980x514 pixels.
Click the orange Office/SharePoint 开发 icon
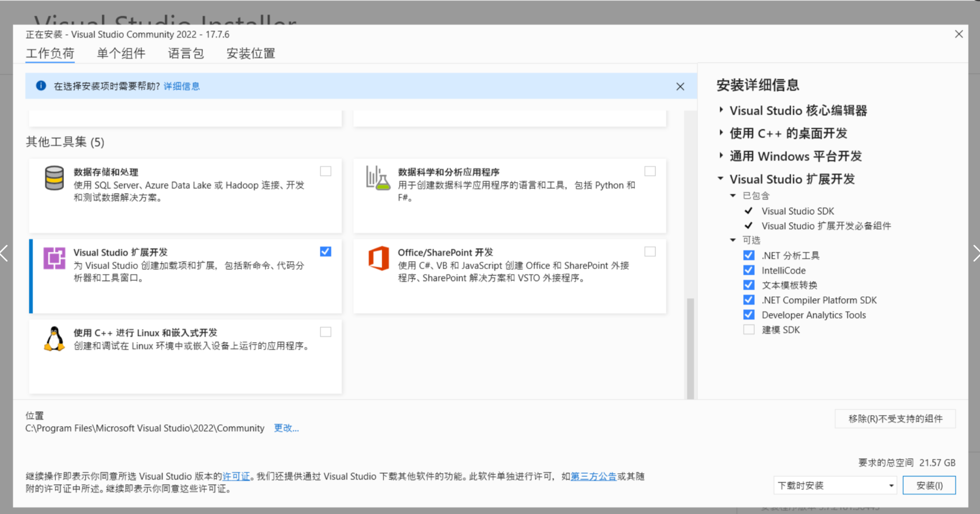click(378, 258)
